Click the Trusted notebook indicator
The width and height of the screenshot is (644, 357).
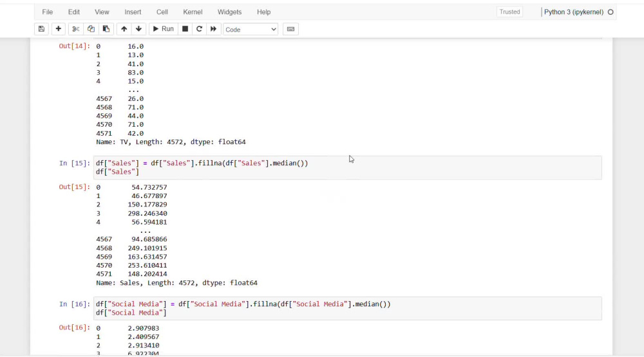point(509,12)
